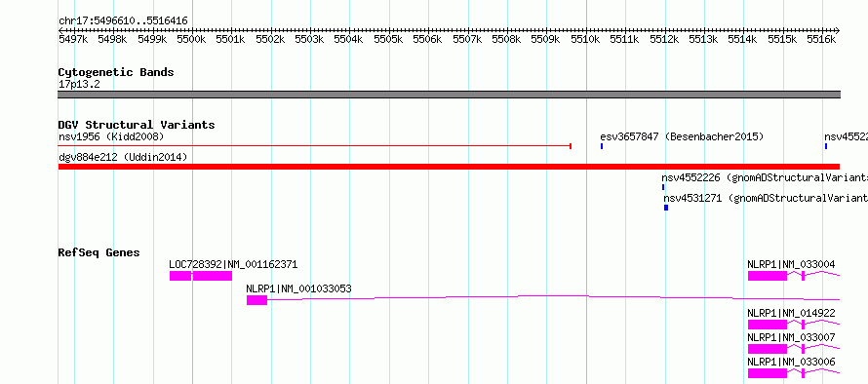Click the 5503k ruler position
The height and width of the screenshot is (384, 868).
309,39
